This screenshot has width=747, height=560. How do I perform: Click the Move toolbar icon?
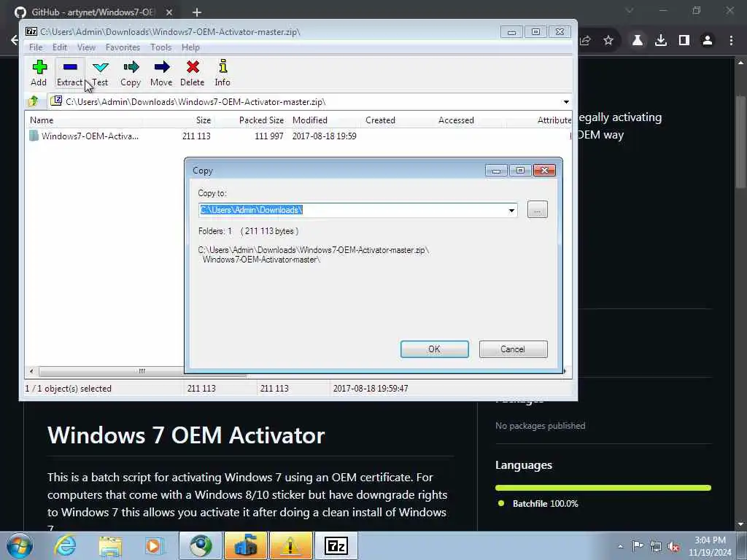pos(161,72)
